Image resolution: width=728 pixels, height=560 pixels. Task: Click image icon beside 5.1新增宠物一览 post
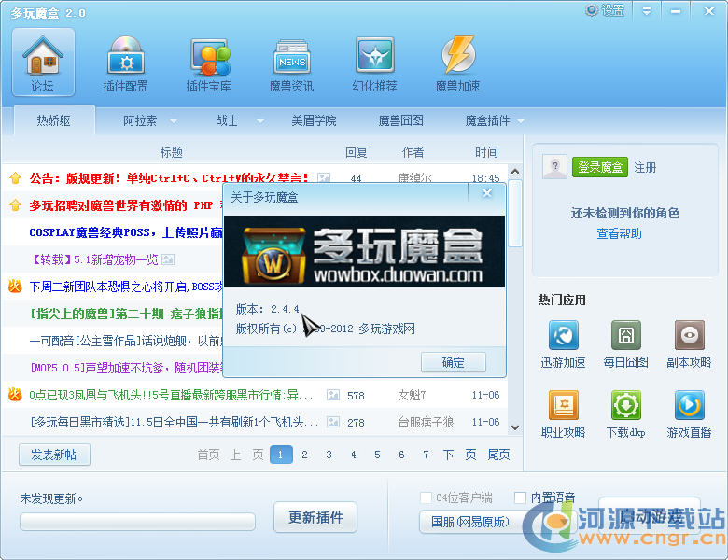(x=168, y=259)
